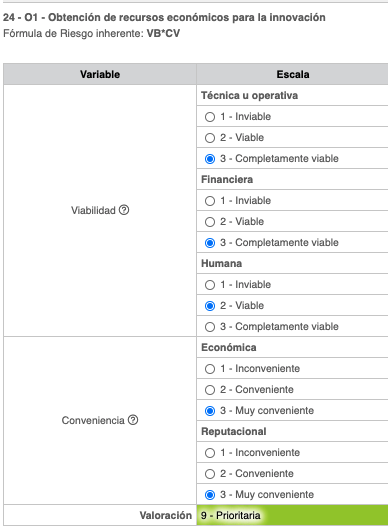The height and width of the screenshot is (526, 388).
Task: Select 1 - Inviable under Humana
Action: tap(210, 285)
